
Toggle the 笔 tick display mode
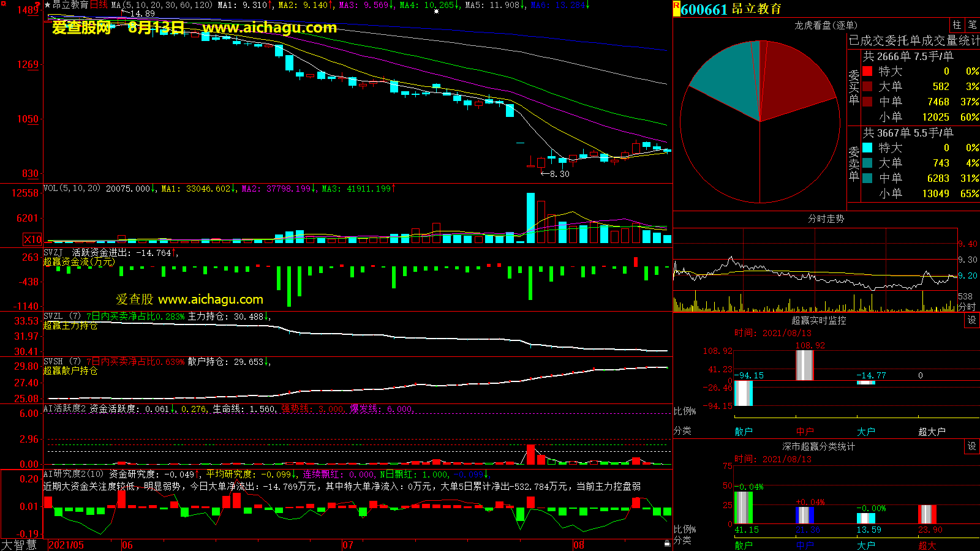coord(972,24)
